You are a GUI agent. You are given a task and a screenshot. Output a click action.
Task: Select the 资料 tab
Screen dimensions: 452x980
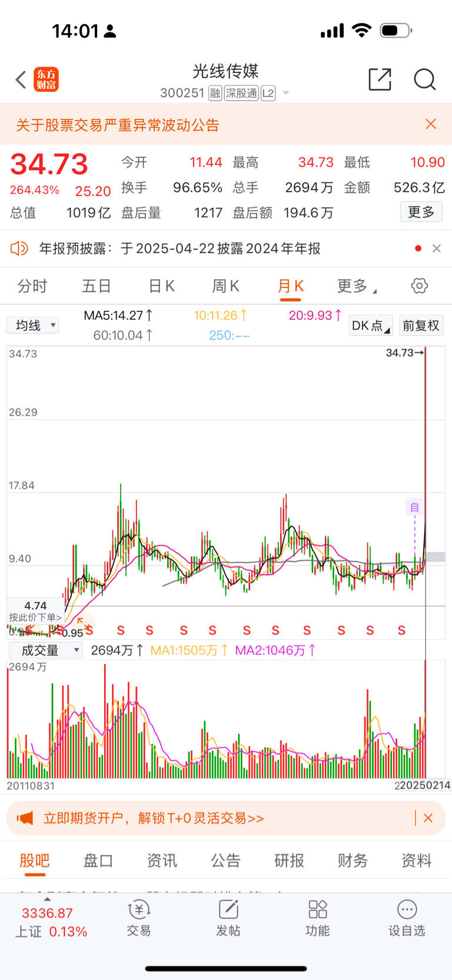coord(416,861)
